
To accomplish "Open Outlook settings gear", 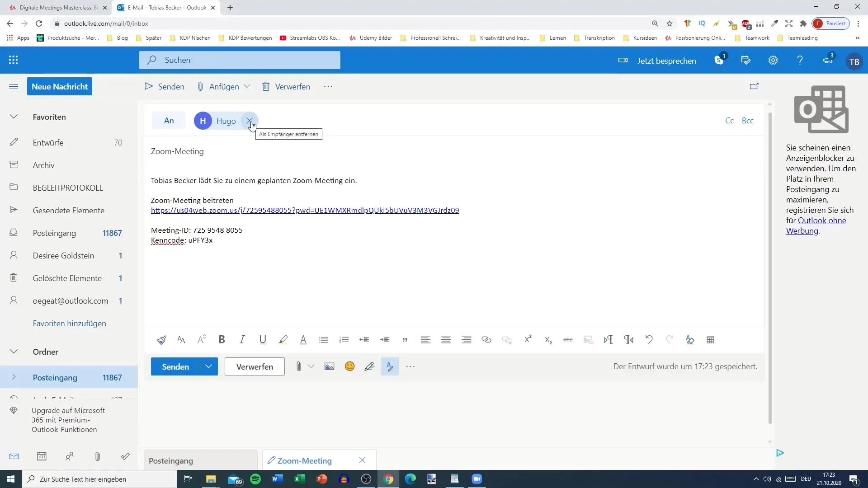I will click(x=773, y=60).
